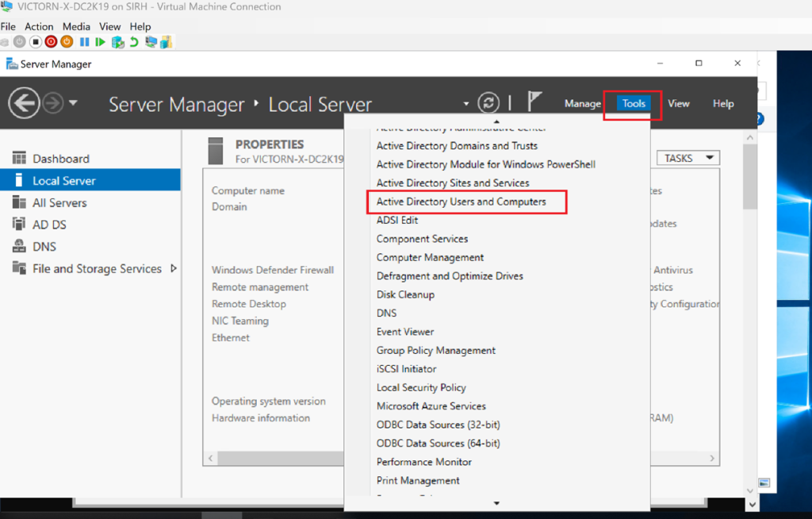Click the Checkpoint icon in VM toolbar
This screenshot has height=519, width=812.
[x=117, y=42]
